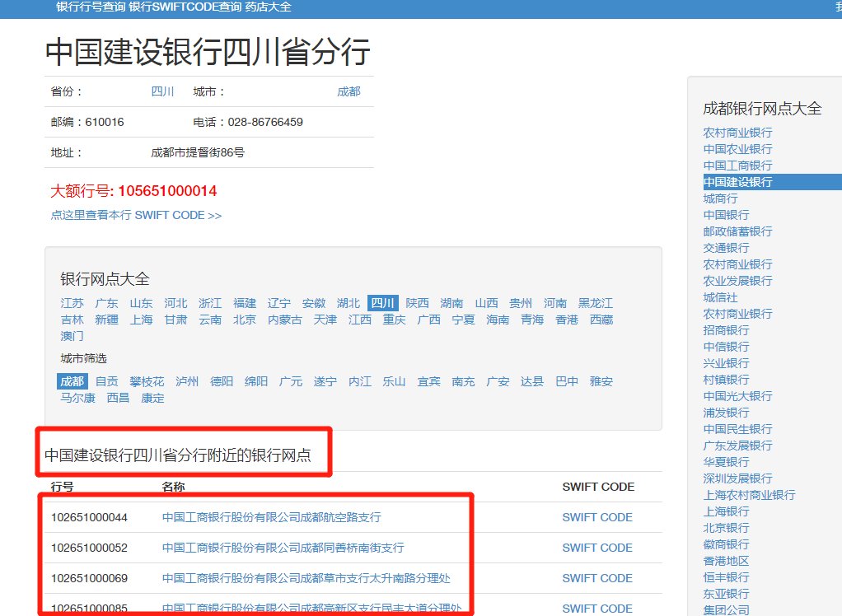Select highlighted 中国建设银行 sidebar item
This screenshot has width=842, height=616.
point(772,182)
